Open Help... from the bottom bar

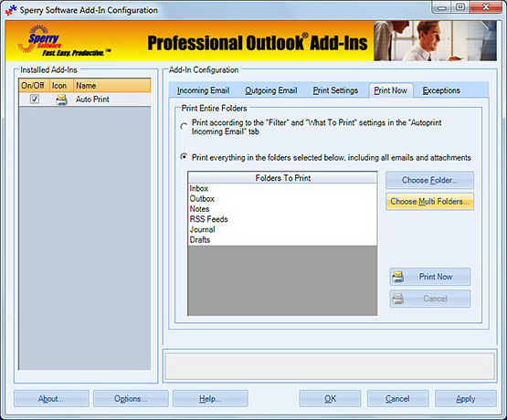pyautogui.click(x=210, y=399)
